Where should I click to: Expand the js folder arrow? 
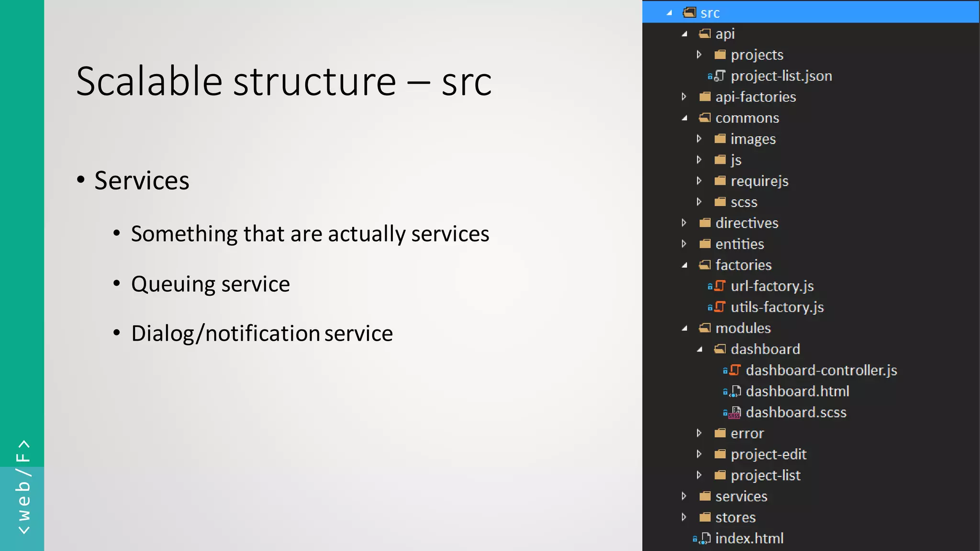coord(699,160)
